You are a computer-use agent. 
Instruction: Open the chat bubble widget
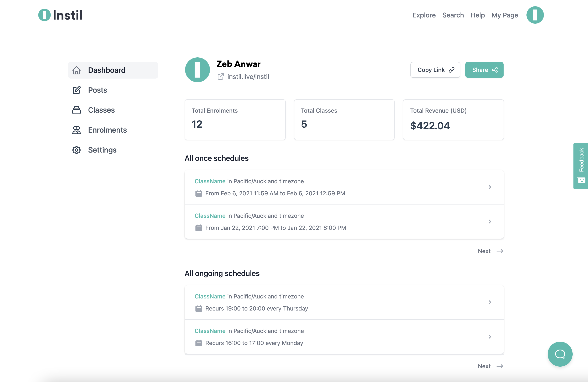coord(560,354)
